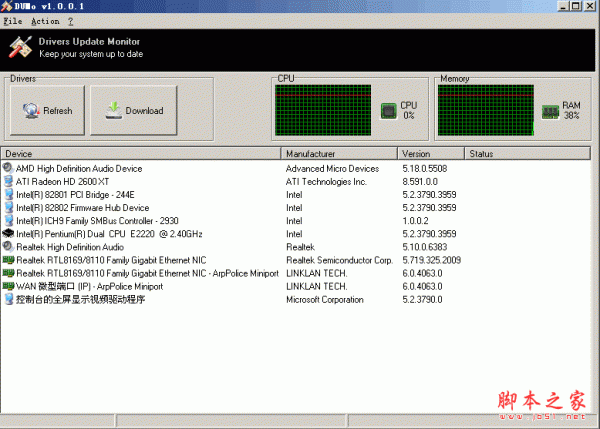The image size is (600, 429).
Task: Click icon of ATI Radeon HD 2600 XT
Action: [x=8, y=181]
